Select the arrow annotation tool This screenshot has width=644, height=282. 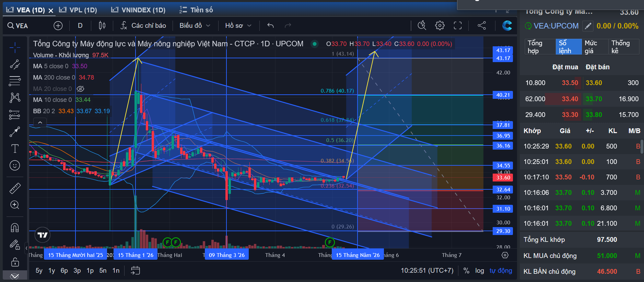(15, 132)
